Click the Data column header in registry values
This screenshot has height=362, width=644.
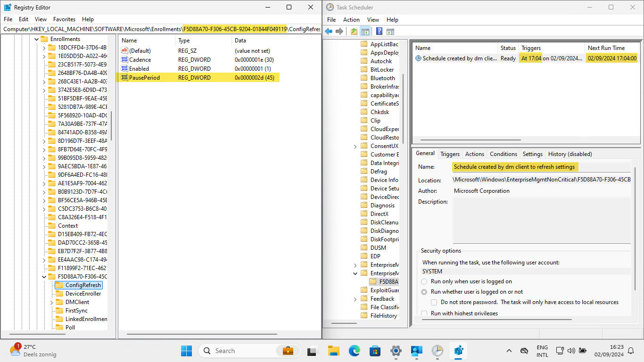(x=240, y=41)
